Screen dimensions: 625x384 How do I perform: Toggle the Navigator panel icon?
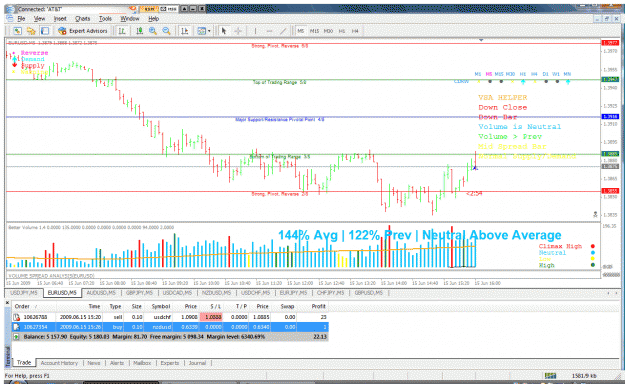(45, 31)
